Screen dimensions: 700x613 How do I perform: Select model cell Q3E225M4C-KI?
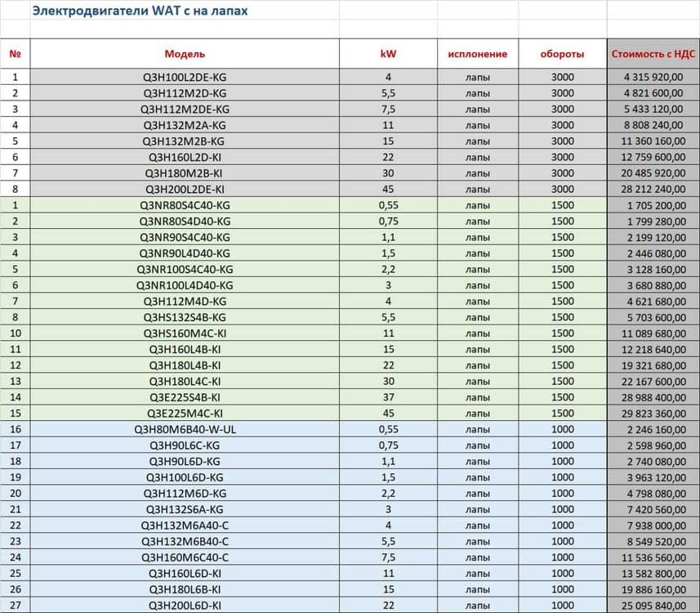[x=185, y=414]
